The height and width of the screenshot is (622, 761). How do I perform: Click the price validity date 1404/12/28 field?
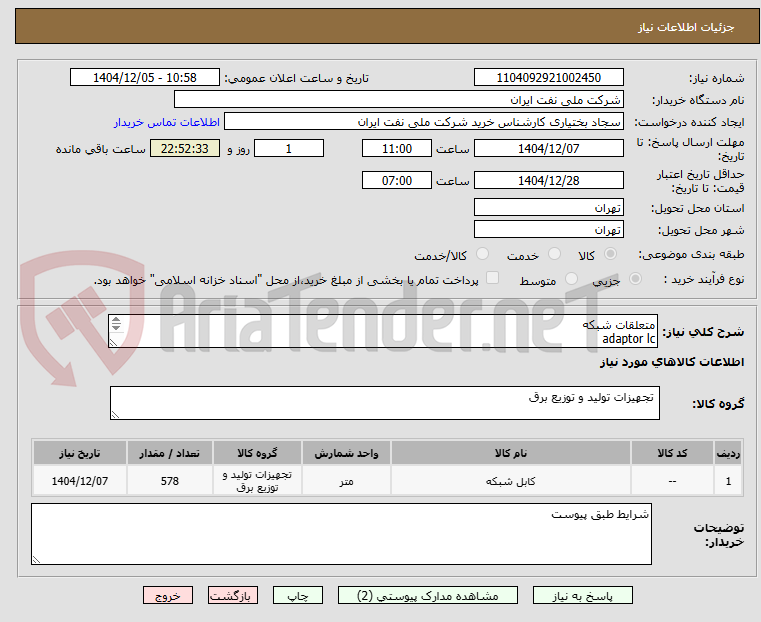(548, 180)
